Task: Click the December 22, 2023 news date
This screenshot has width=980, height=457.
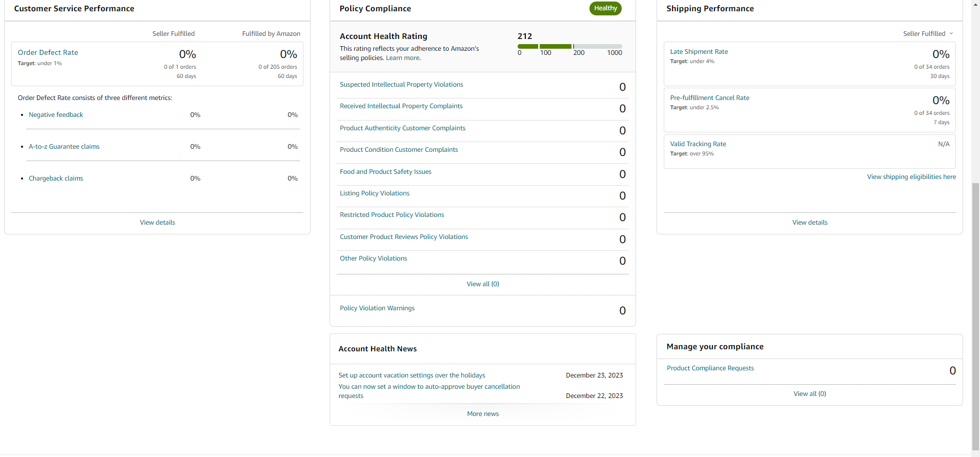Action: click(x=595, y=396)
